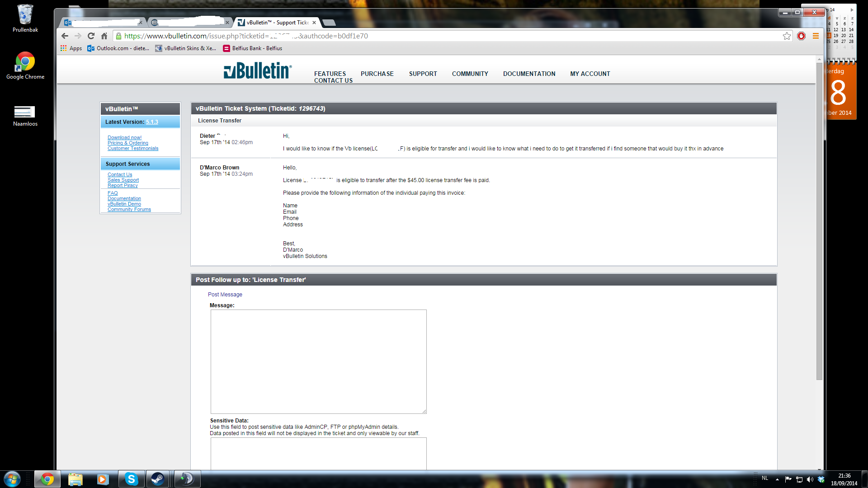Close the vBulletin Support Ticket tab

coord(314,23)
